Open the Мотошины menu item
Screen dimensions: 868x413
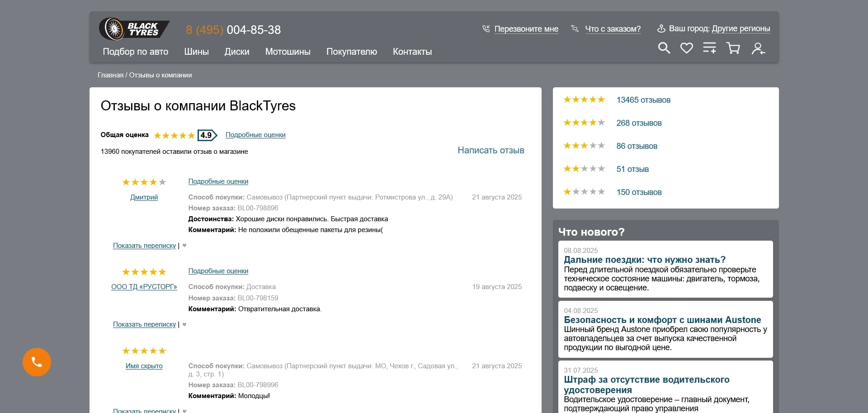(288, 52)
